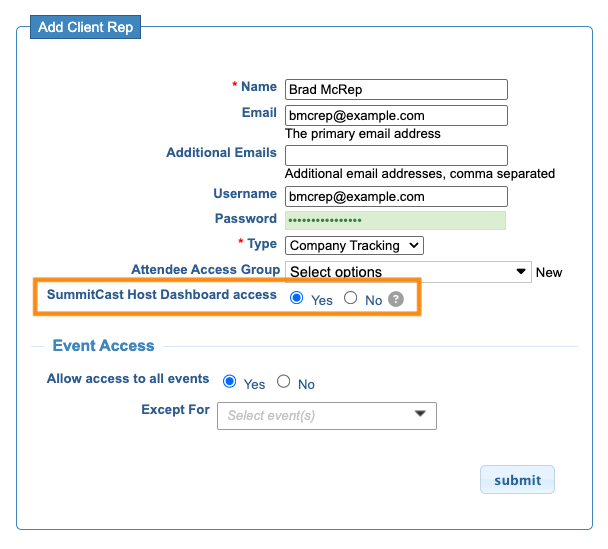Click the submit button
Image resolution: width=608 pixels, height=549 pixels.
(x=517, y=480)
